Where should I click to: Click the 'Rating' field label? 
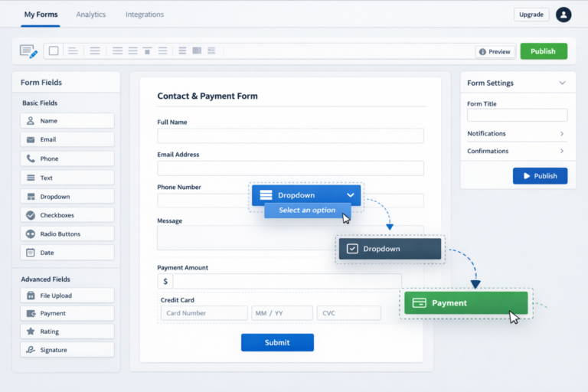pyautogui.click(x=49, y=332)
